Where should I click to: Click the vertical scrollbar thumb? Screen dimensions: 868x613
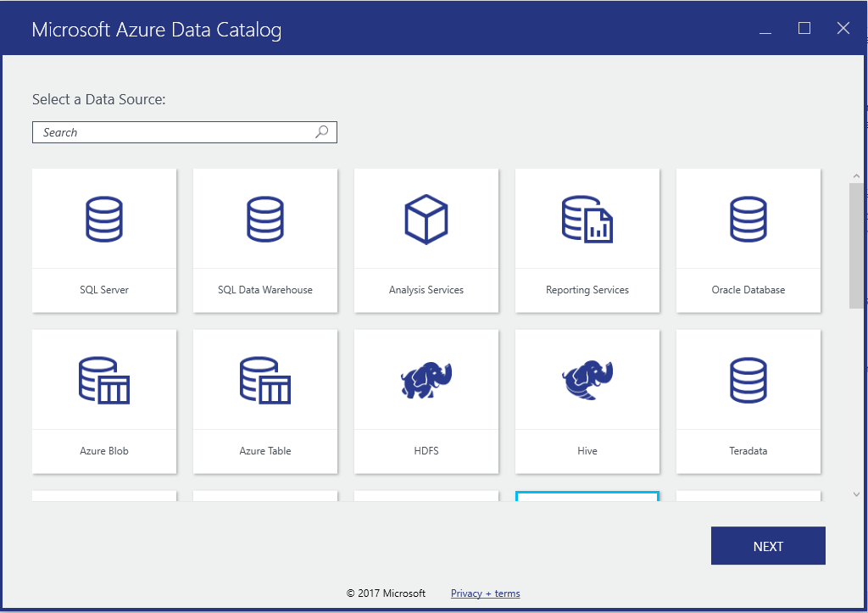(856, 244)
